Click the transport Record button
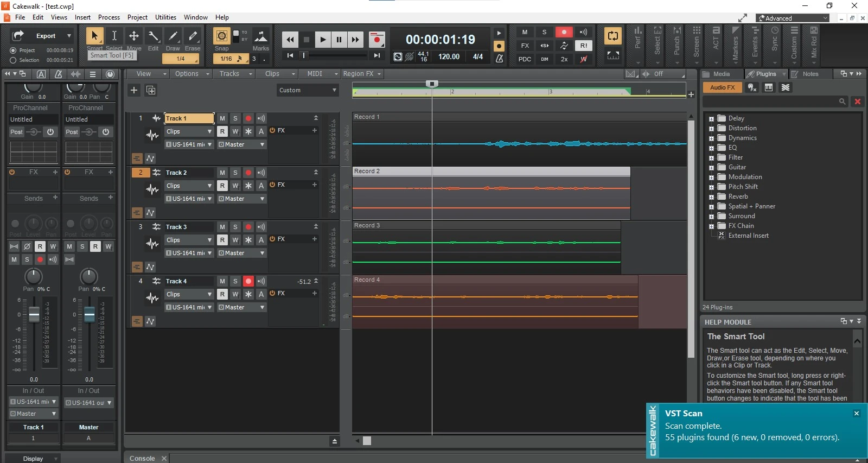 pyautogui.click(x=376, y=40)
